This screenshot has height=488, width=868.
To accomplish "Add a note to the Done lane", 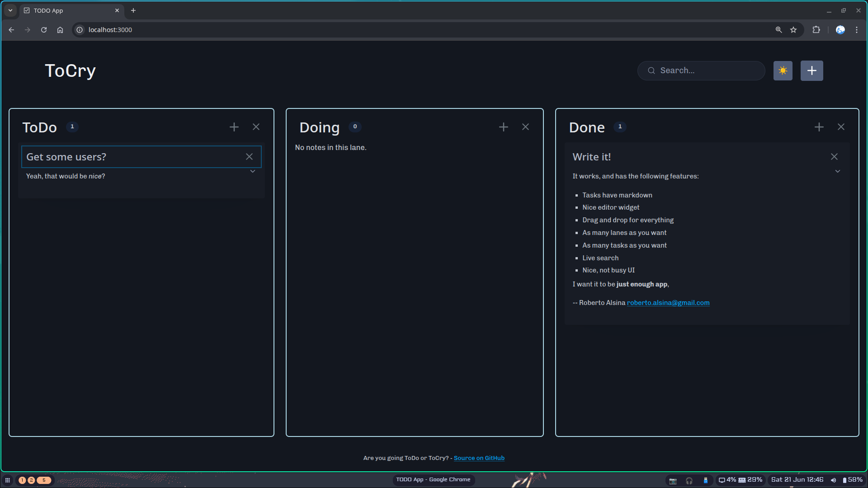I will pyautogui.click(x=819, y=127).
